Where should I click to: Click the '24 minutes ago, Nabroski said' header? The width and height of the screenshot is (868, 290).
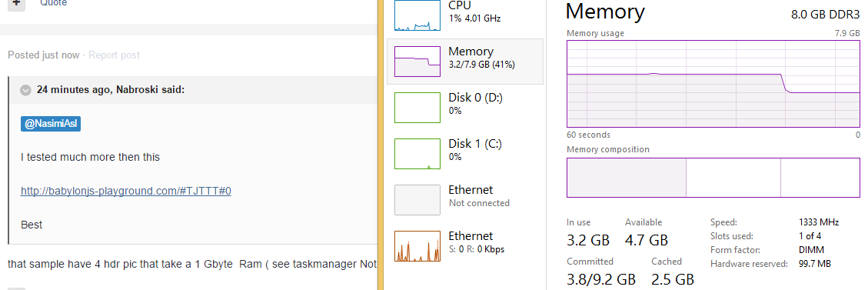click(x=111, y=90)
